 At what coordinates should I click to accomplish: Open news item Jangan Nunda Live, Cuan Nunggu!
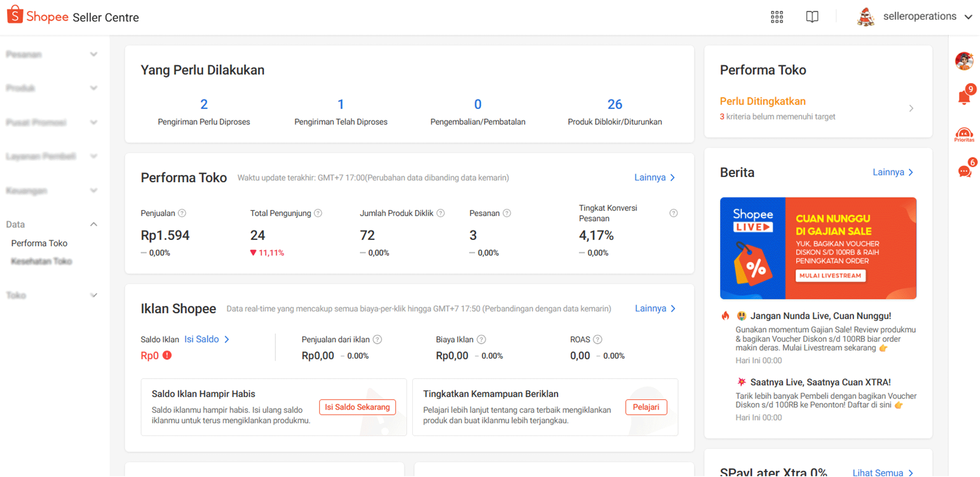point(821,316)
